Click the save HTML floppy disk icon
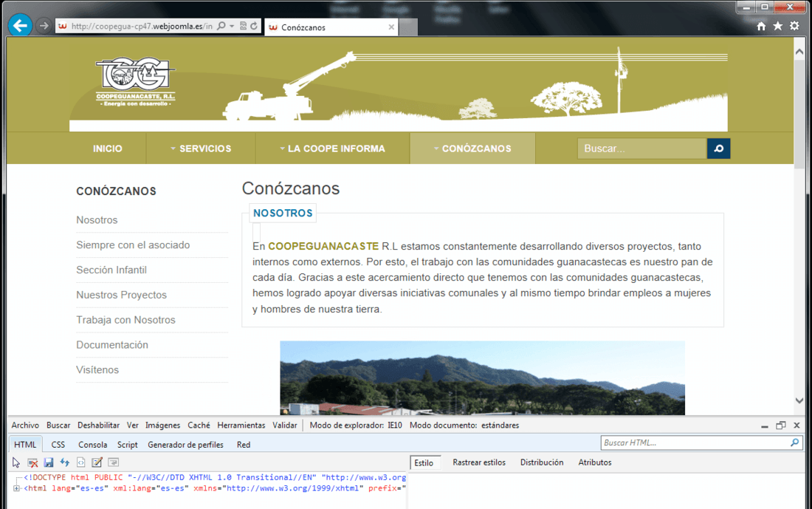This screenshot has height=509, width=812. (x=49, y=462)
